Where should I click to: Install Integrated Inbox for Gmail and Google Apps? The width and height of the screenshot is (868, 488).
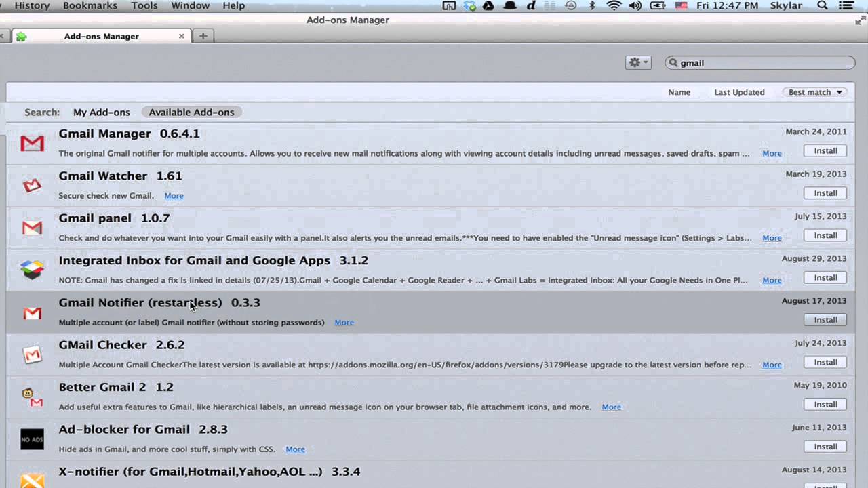click(x=825, y=278)
